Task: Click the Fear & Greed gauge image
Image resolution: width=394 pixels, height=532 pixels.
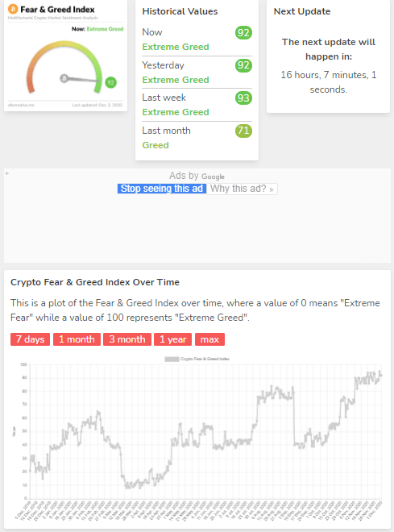Action: point(65,56)
